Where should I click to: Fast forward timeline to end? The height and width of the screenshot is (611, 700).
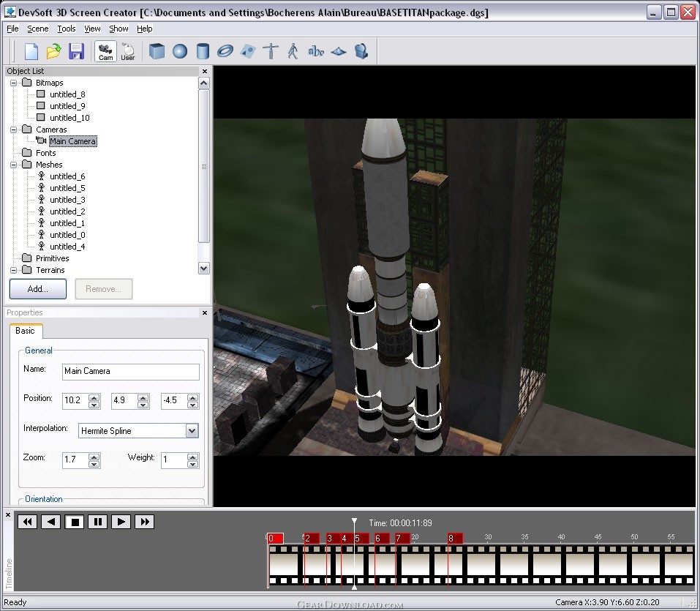pos(145,522)
